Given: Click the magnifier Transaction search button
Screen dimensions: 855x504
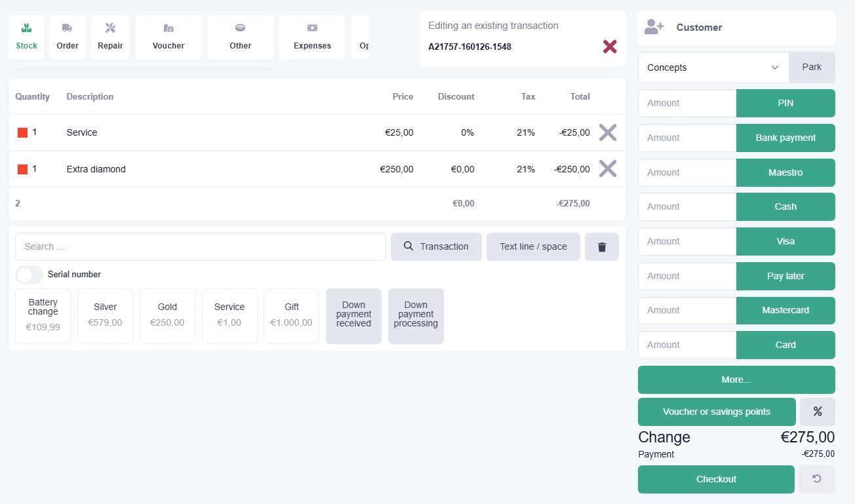Looking at the screenshot, I should pyautogui.click(x=436, y=247).
